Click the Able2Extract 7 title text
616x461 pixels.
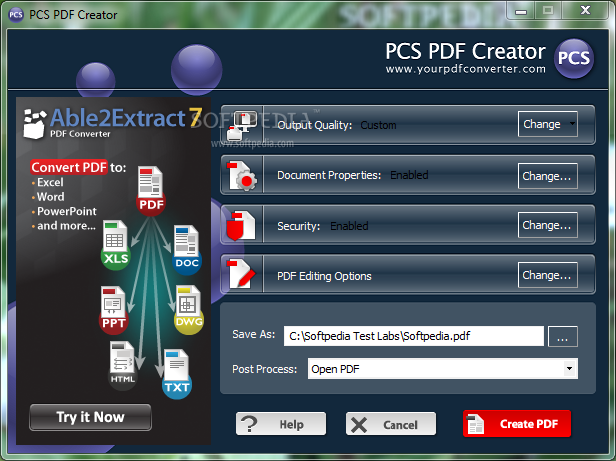pos(126,118)
